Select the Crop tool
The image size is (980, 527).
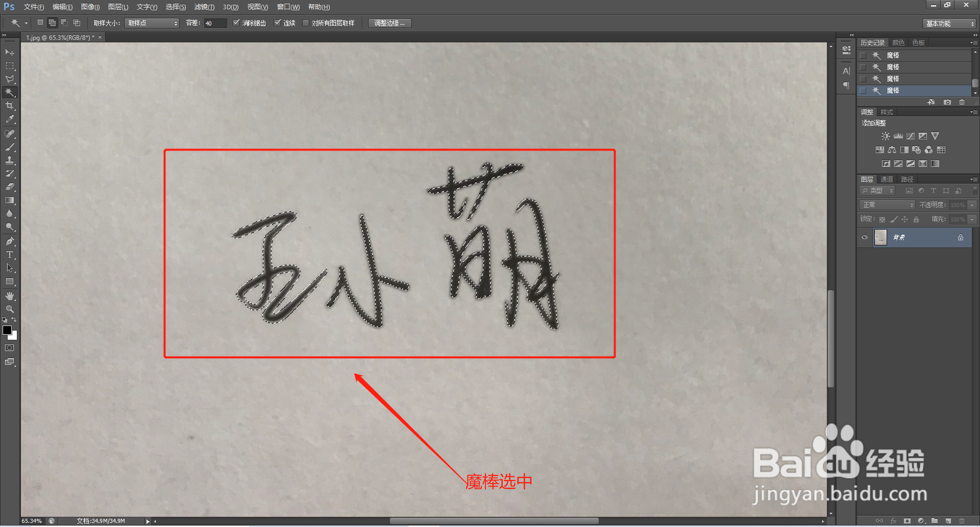point(10,106)
